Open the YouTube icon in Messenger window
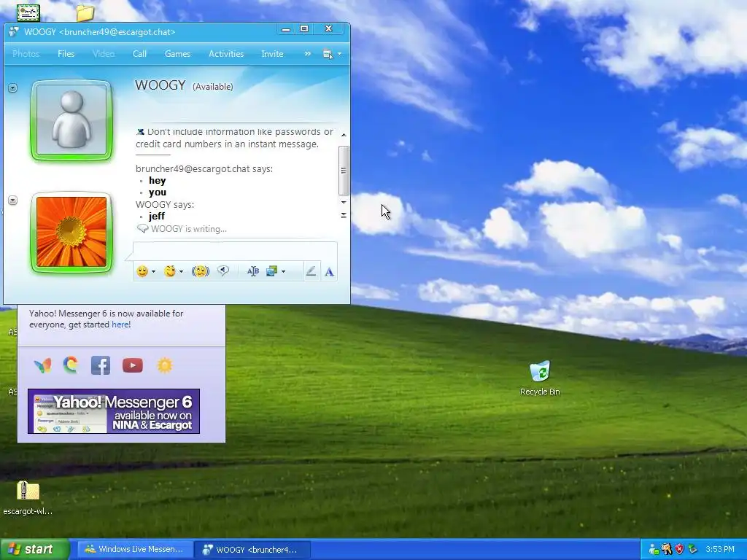This screenshot has height=560, width=747. pos(133,365)
